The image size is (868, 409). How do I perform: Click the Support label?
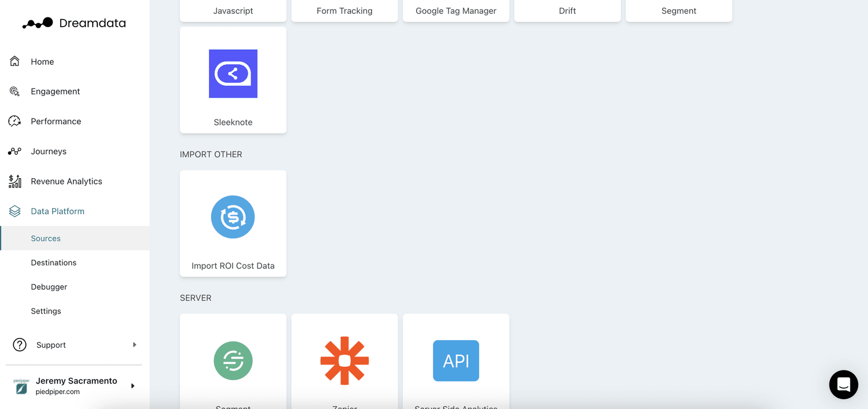coord(51,345)
